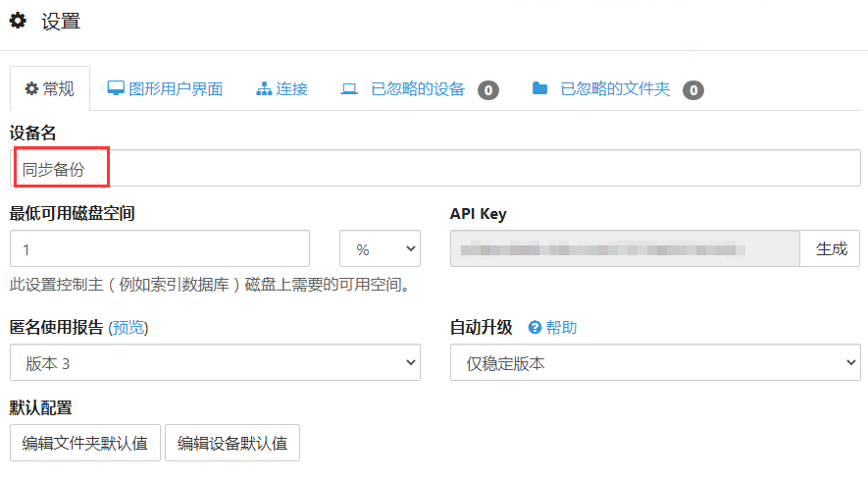Expand the 版本 3 dropdown
This screenshot has width=868, height=483.
[x=215, y=363]
